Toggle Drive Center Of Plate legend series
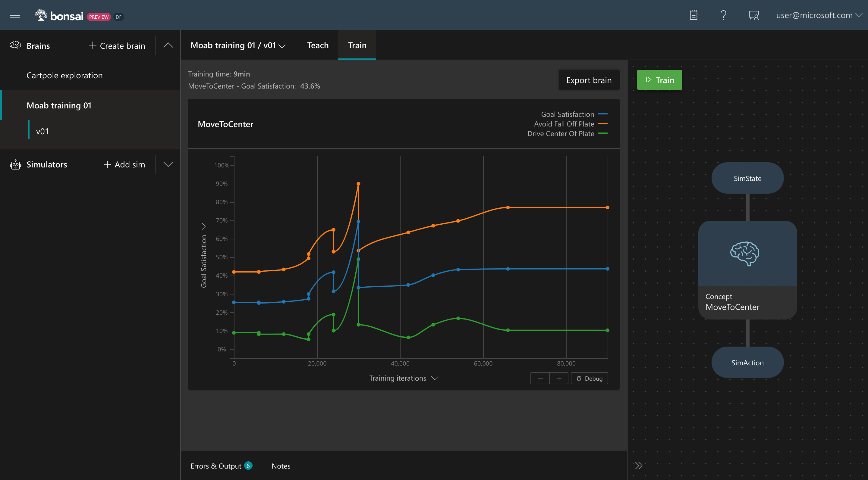868x480 pixels. 567,134
